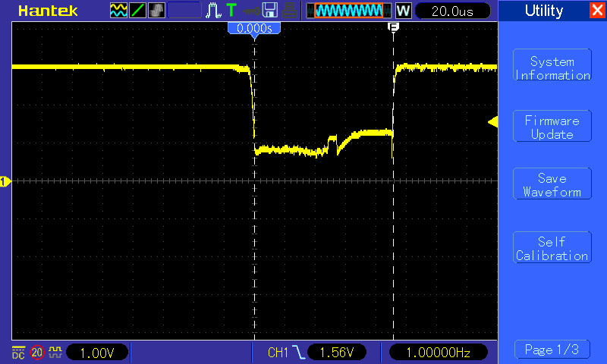Image resolution: width=607 pixels, height=364 pixels.
Task: Click the yellow trigger level arrow
Action: click(492, 122)
